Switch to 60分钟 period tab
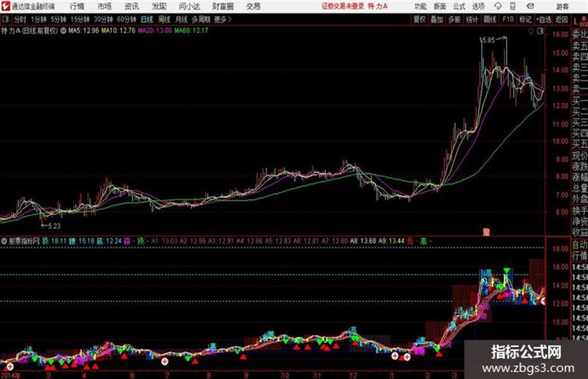The image size is (588, 379). [126, 19]
